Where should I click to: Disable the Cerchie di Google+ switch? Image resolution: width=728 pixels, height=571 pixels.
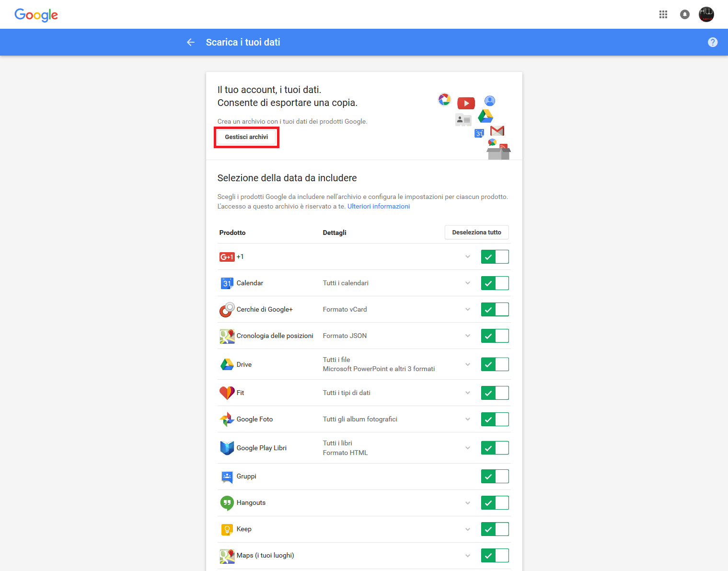click(495, 310)
